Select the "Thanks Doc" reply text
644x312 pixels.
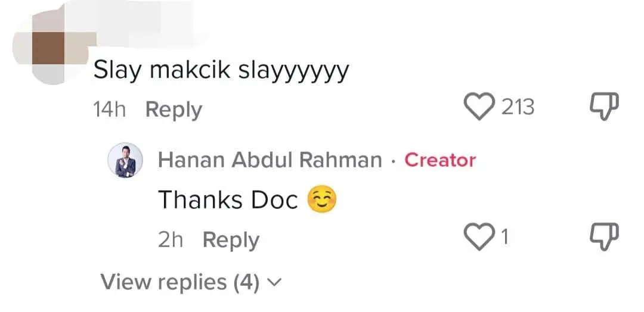(227, 201)
